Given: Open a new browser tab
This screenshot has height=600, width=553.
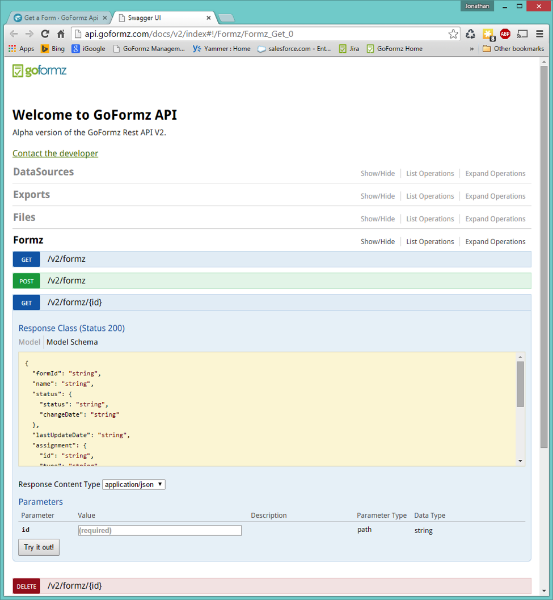Looking at the screenshot, I should 226,18.
